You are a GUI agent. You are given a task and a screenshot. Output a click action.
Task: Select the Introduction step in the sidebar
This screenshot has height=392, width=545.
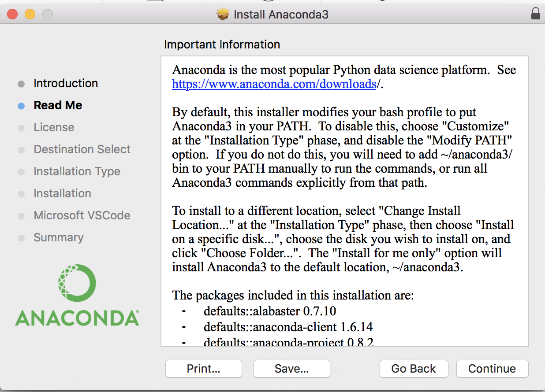pos(66,83)
